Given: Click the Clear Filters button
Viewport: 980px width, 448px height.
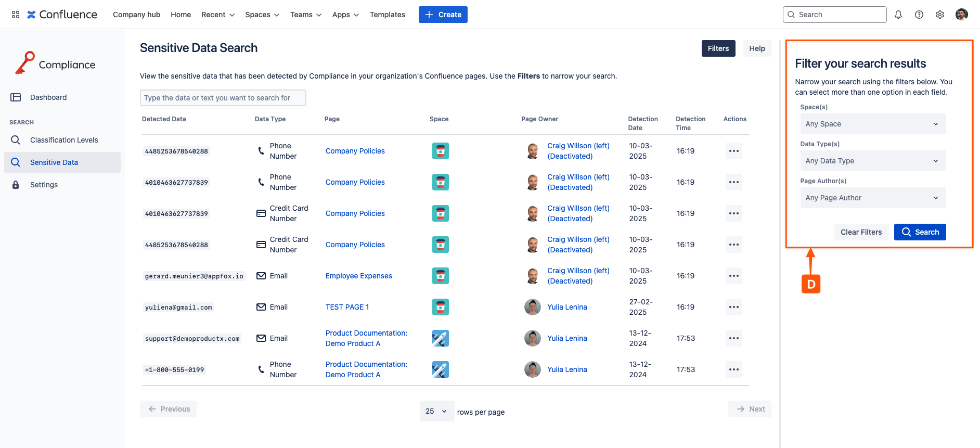Looking at the screenshot, I should click(x=861, y=232).
